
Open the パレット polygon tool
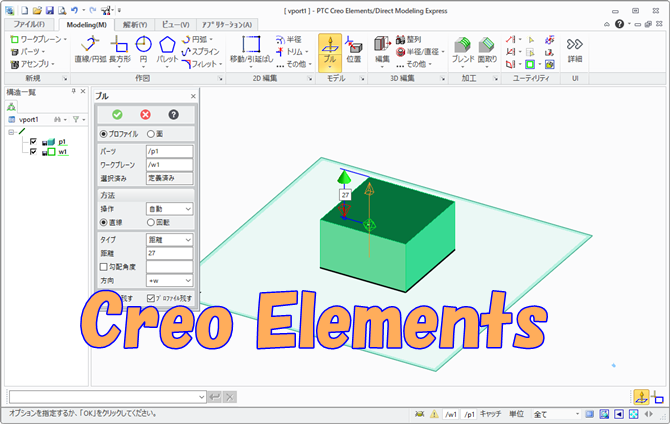[167, 50]
